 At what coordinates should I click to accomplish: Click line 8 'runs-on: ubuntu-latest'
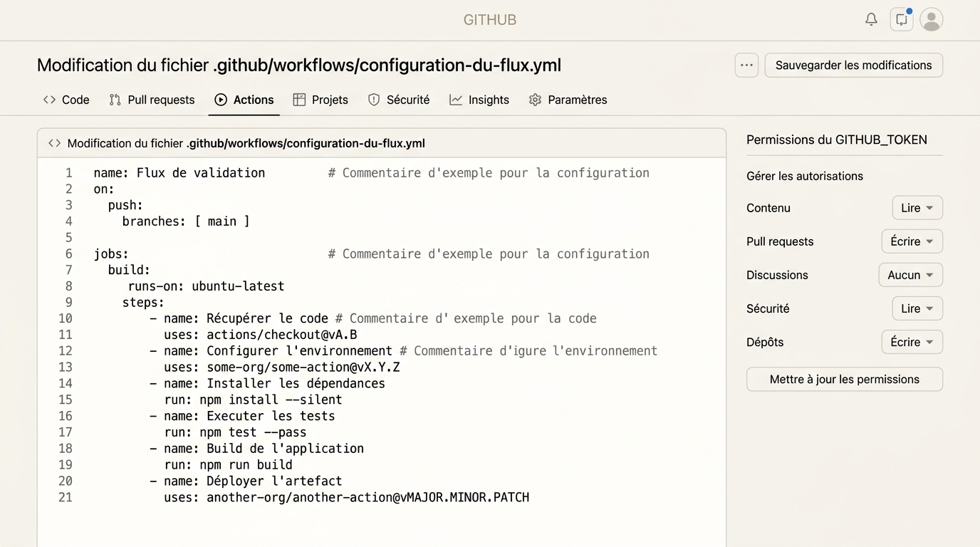206,286
